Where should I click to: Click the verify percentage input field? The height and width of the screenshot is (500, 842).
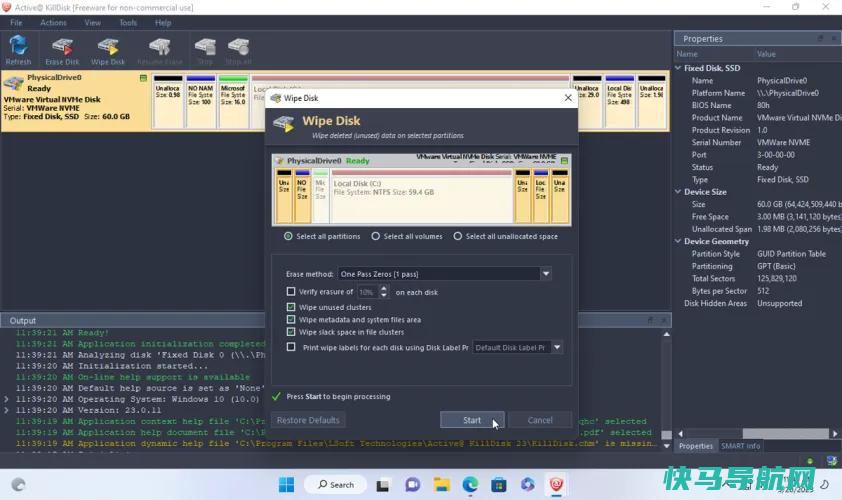[x=368, y=292]
